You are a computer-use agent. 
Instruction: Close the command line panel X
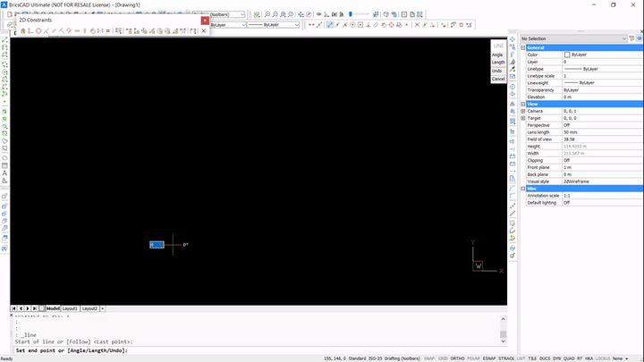pyautogui.click(x=11, y=316)
